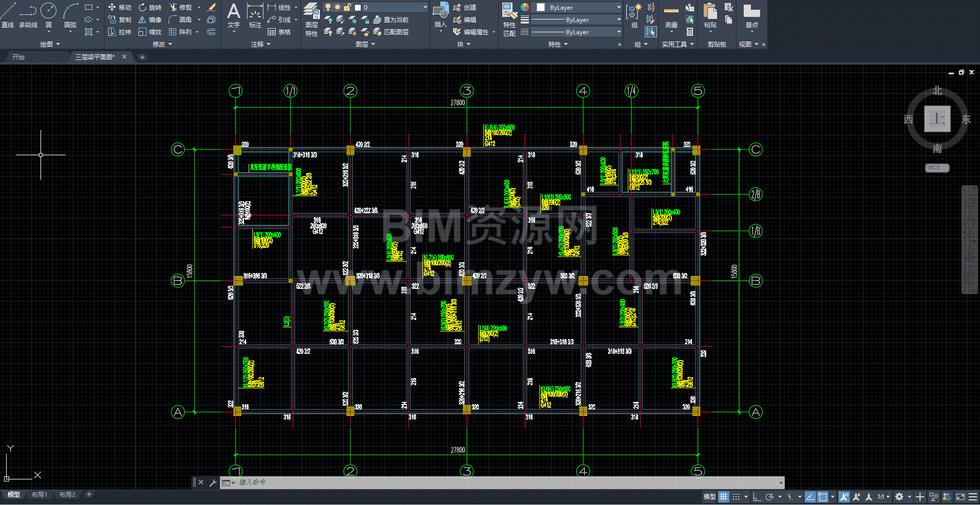The width and height of the screenshot is (980, 505).
Task: Select the 直线 (Line) drawing tool
Action: pyautogui.click(x=8, y=14)
